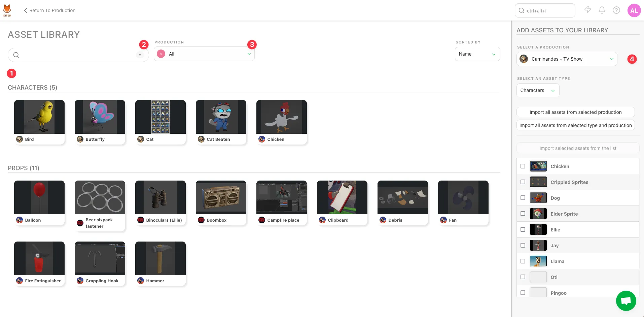
Task: Focus the ctrl+alt+f global search box
Action: click(545, 10)
